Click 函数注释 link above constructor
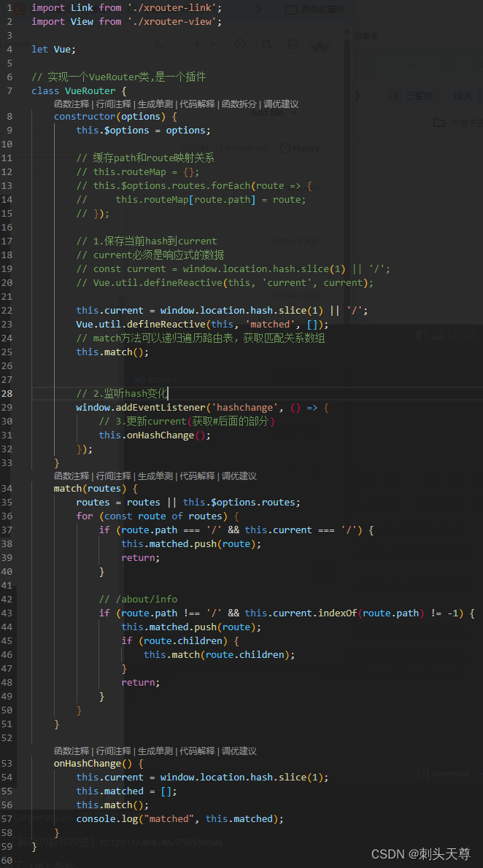Screen dimensions: 483x868 (x=72, y=104)
